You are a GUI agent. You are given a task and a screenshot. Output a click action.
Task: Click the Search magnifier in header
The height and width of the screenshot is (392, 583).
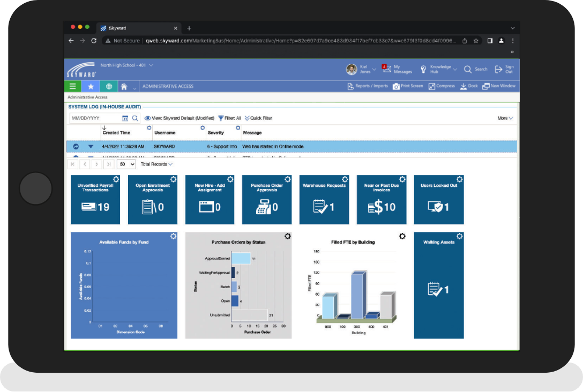(475, 69)
